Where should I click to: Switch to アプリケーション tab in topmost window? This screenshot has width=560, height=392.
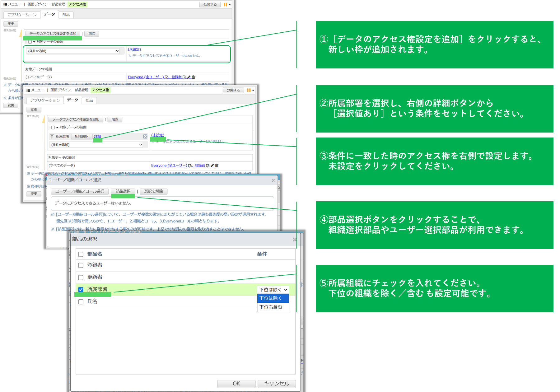[22, 15]
